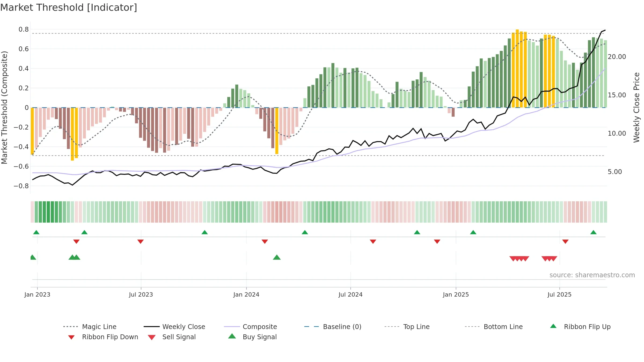644x362 pixels.
Task: Click the Jan 2024 x-axis label
Action: pos(246,294)
